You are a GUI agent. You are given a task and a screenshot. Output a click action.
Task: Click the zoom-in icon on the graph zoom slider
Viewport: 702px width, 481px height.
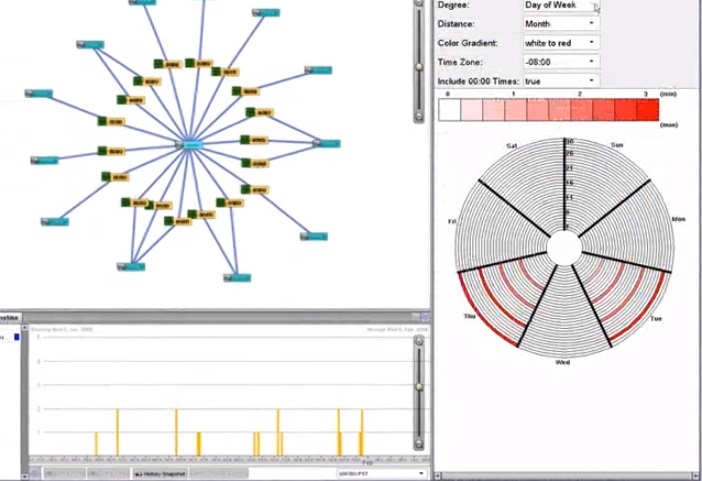(x=419, y=3)
